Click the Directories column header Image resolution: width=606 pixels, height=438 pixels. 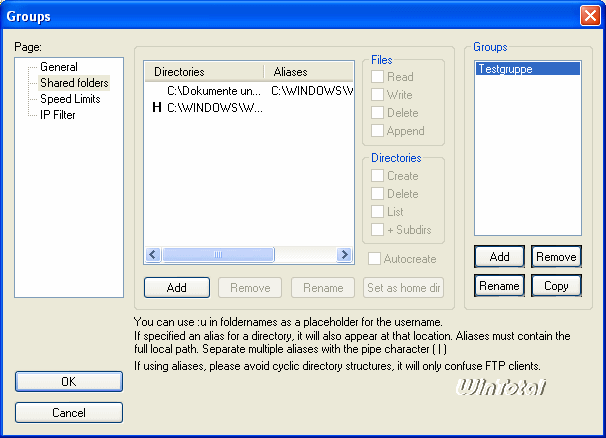204,72
